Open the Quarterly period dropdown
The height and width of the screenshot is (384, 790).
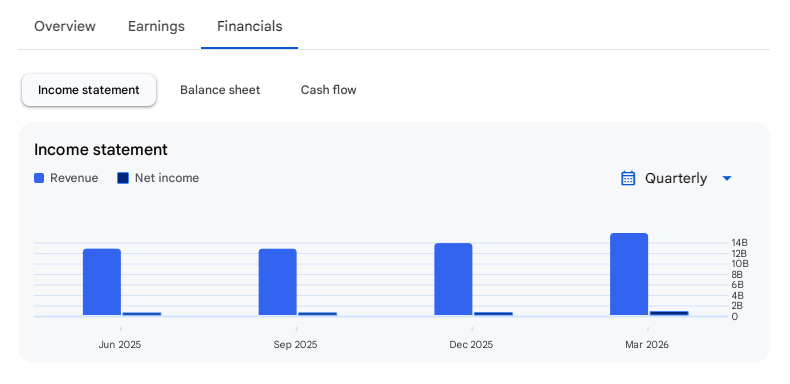pyautogui.click(x=676, y=178)
